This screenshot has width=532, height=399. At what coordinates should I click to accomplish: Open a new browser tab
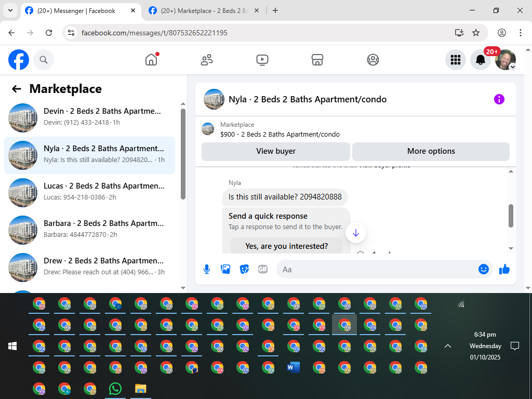tap(275, 11)
